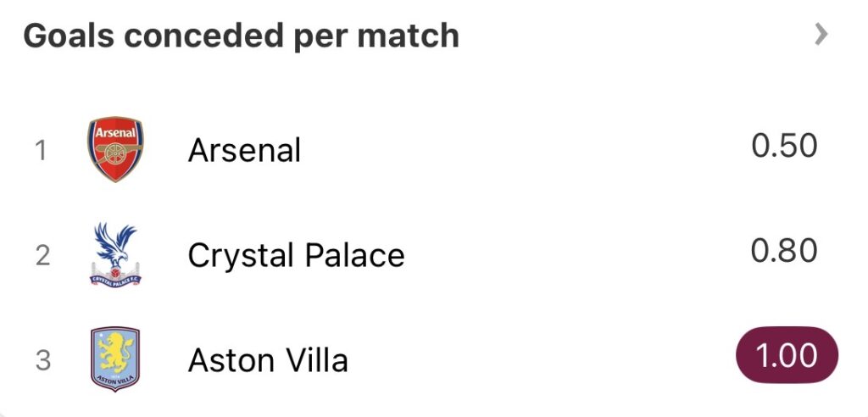868x417 pixels.
Task: Click the highlighted 1.00 maroon badge
Action: click(786, 355)
